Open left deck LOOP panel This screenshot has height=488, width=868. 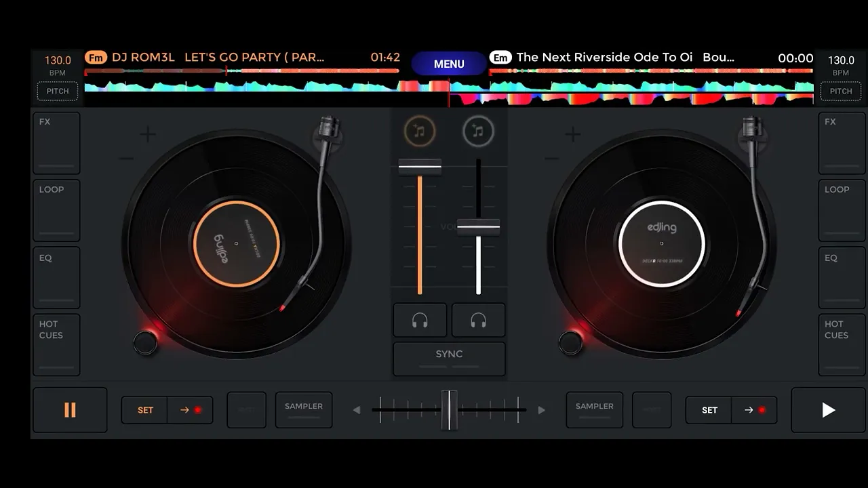[x=56, y=210]
